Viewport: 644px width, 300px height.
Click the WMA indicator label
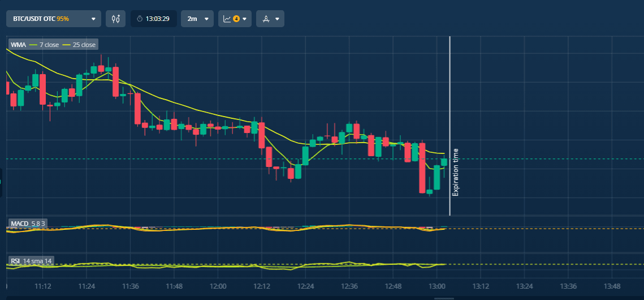tap(18, 44)
